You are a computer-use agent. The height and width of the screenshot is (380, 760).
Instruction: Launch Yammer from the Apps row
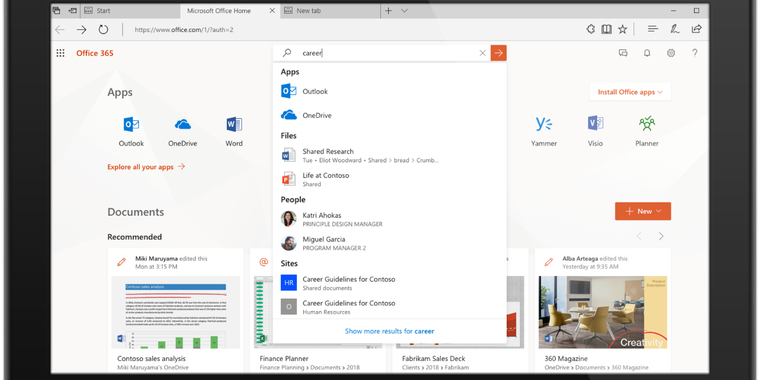[544, 131]
